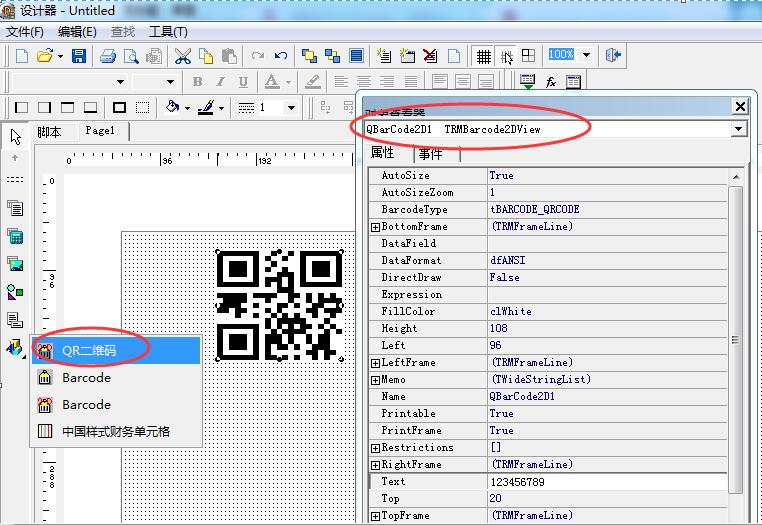Click the Height value 108
The height and width of the screenshot is (525, 762).
(607, 329)
